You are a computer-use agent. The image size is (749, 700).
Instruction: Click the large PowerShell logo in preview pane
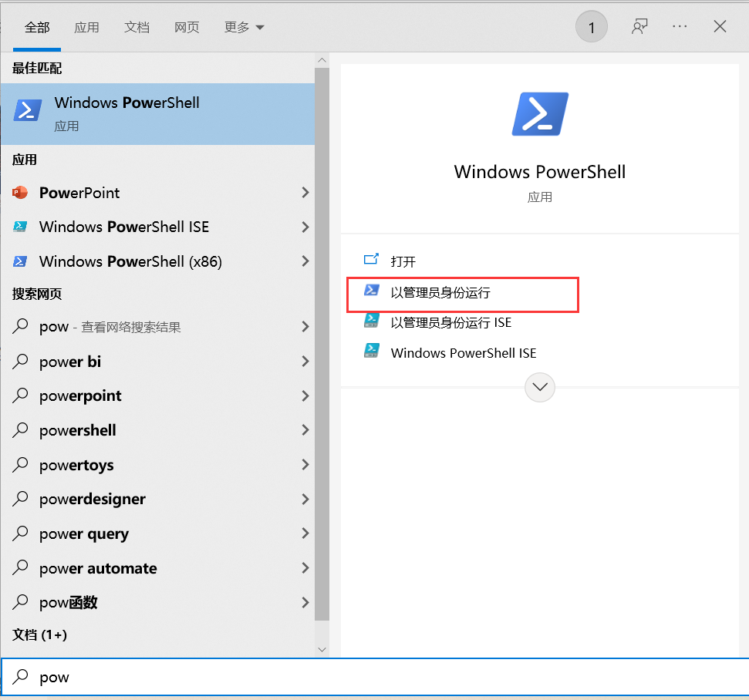point(540,114)
